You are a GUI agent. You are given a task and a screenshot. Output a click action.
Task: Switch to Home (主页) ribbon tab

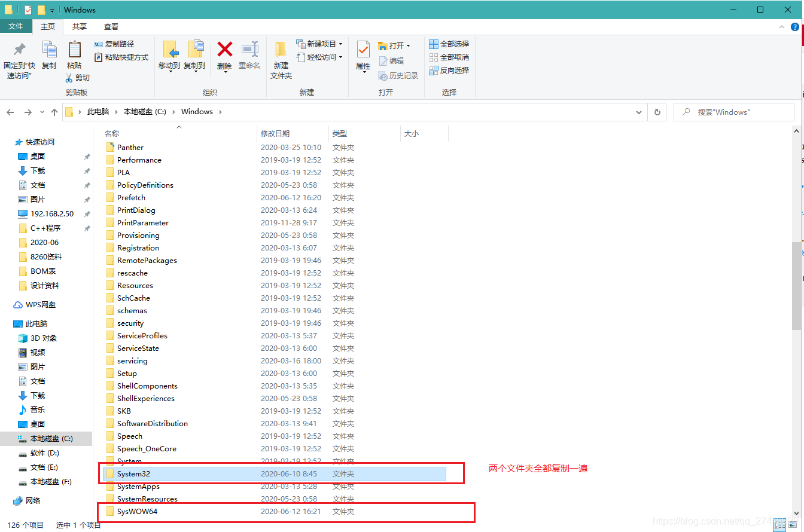48,26
